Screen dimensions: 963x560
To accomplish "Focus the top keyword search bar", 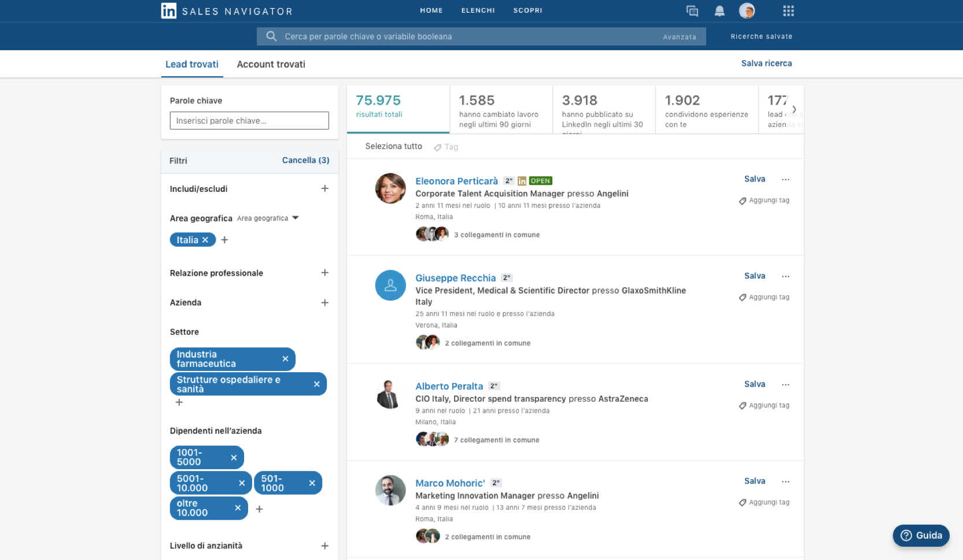I will [x=481, y=36].
